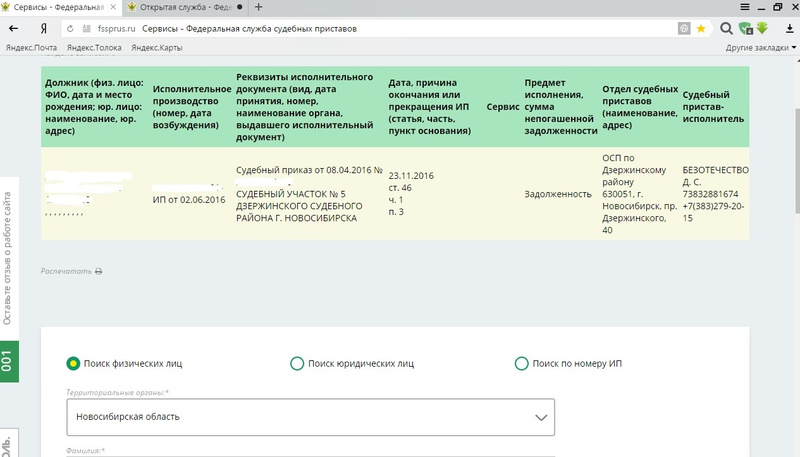Switch to the Открытая служба tab
This screenshot has height=457, width=800.
(x=186, y=7)
